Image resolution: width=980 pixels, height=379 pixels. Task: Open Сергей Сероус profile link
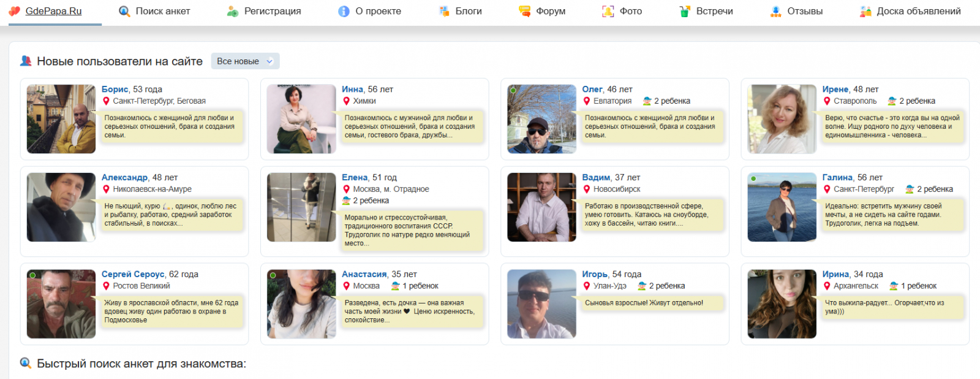133,275
